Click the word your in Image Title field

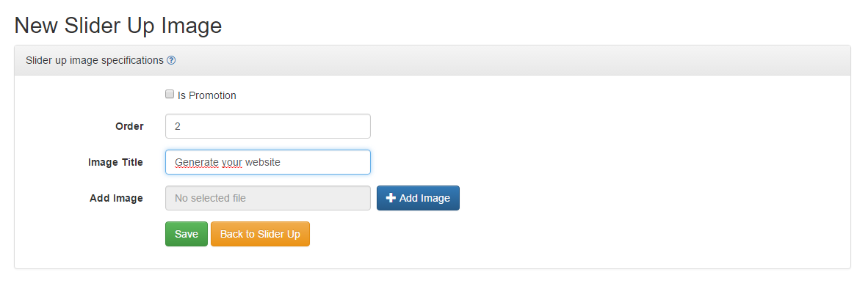231,163
